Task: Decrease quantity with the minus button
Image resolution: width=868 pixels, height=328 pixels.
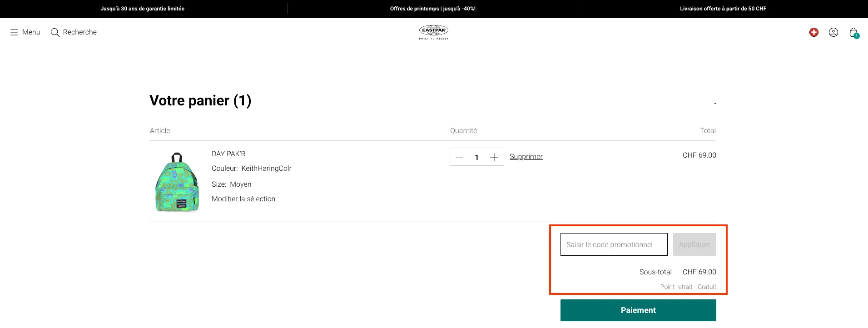Action: 459,157
